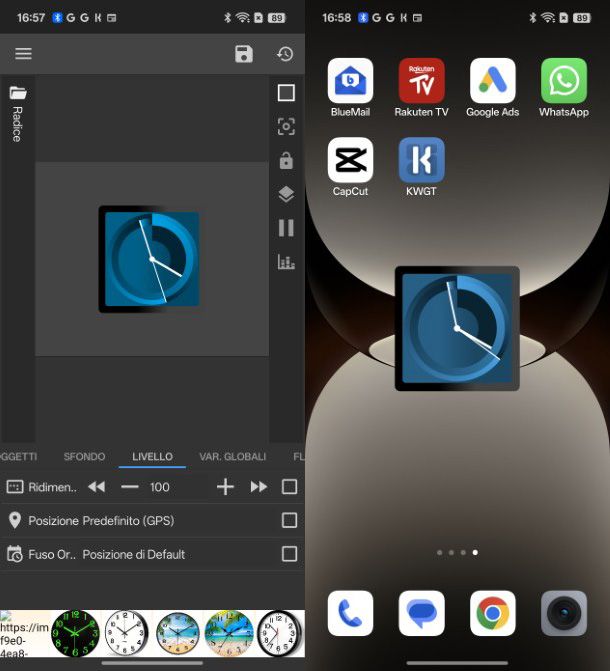Tap the bar chart statistics icon

click(286, 262)
